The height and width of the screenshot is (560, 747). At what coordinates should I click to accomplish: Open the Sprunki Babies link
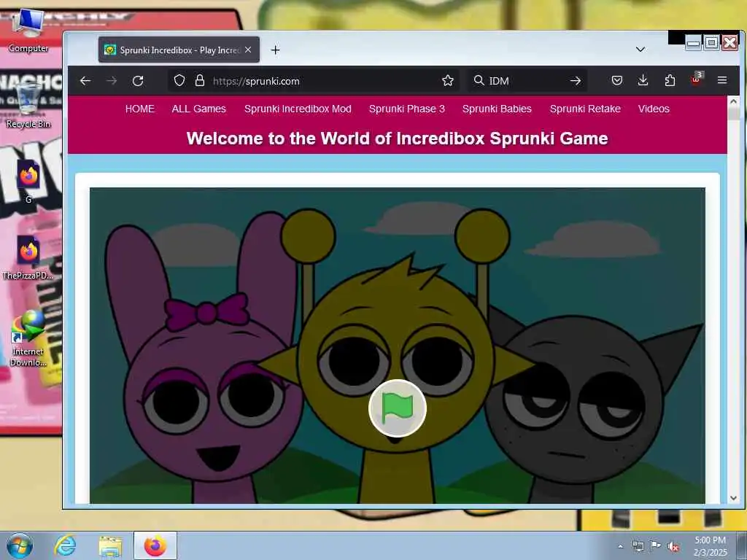[497, 109]
